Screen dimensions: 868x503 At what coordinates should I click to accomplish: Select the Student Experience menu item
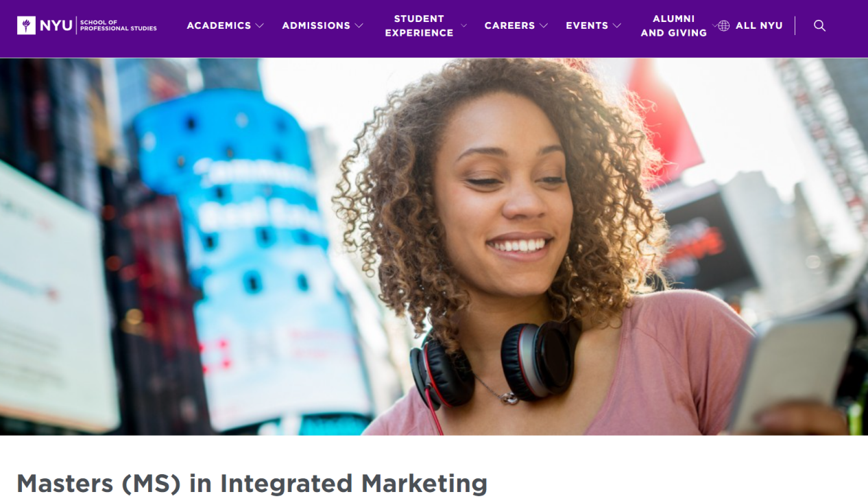click(419, 25)
